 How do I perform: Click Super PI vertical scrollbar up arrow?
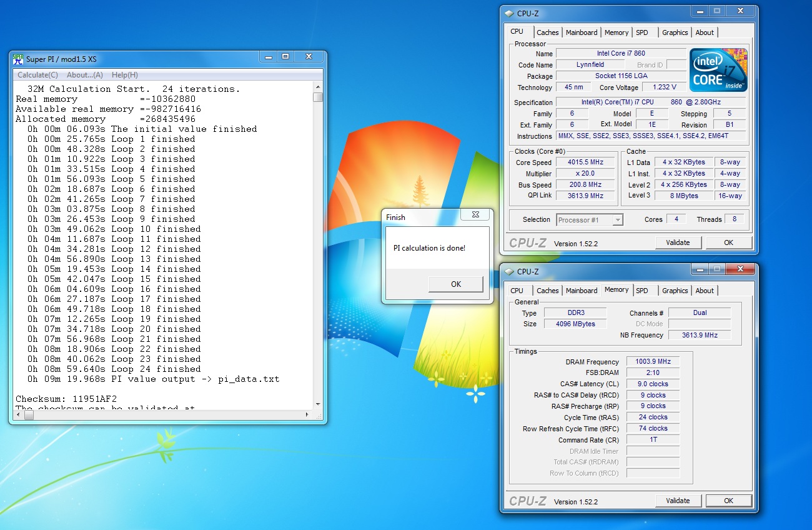(x=318, y=87)
